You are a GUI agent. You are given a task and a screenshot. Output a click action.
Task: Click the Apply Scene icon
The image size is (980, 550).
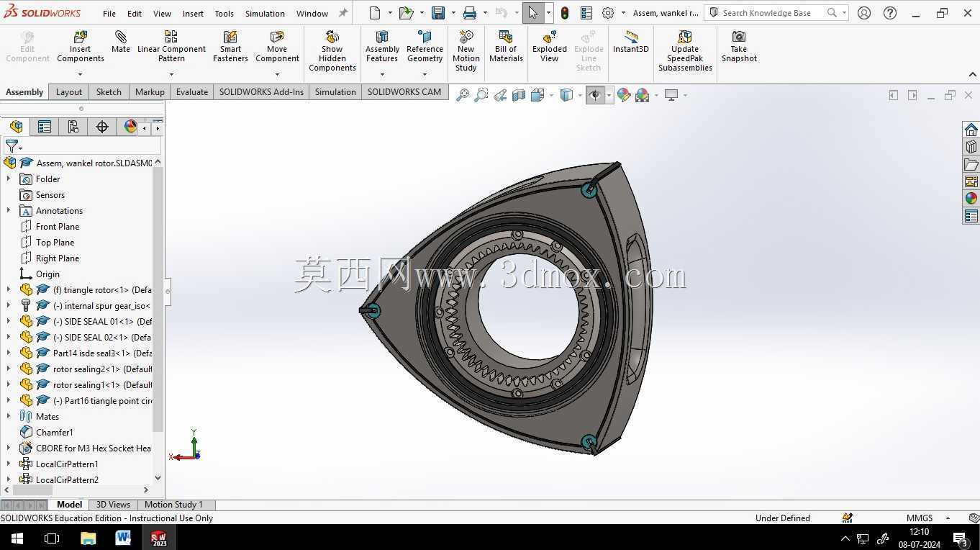642,95
